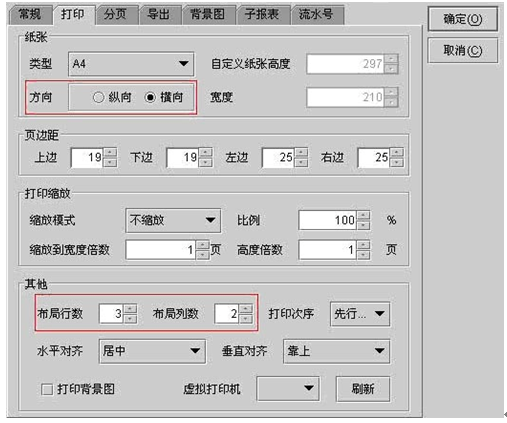Decrease the 下边 bottom margin spinner
Viewport: 507px width, 423px height.
206,162
